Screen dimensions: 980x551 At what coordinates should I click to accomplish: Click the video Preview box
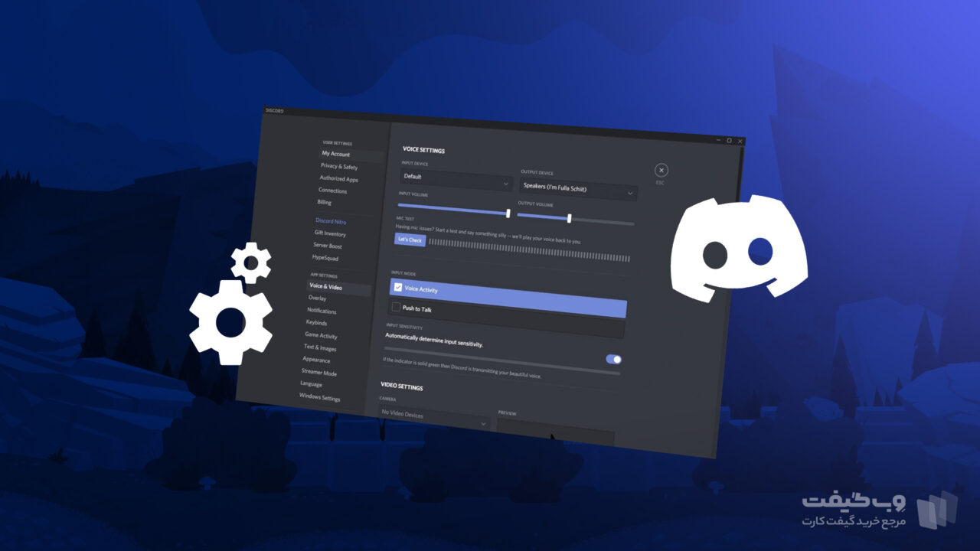(555, 433)
